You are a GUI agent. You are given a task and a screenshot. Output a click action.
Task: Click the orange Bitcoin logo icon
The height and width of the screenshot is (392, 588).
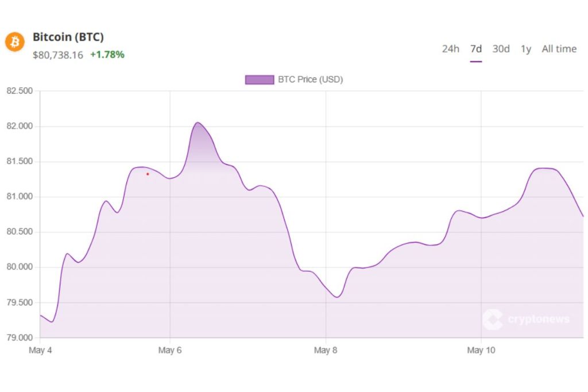pyautogui.click(x=14, y=41)
